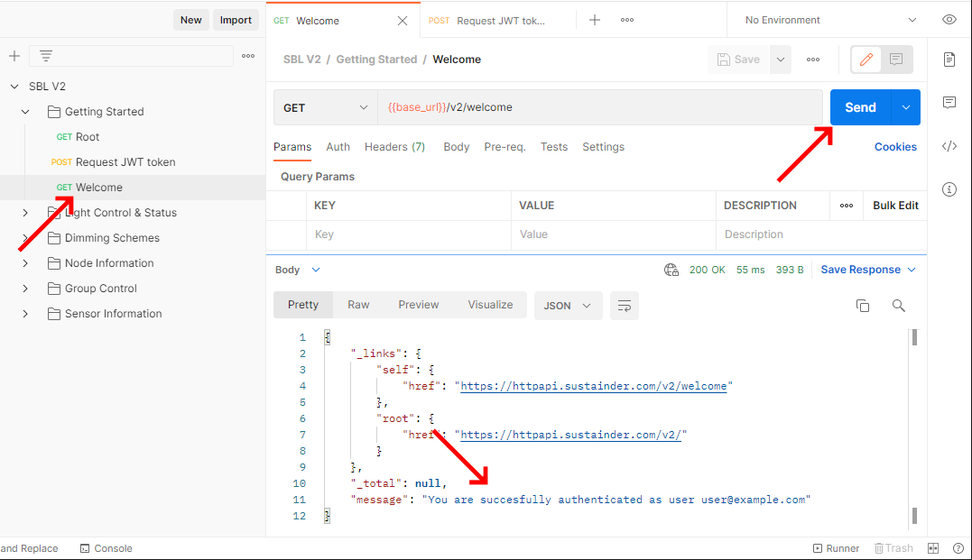972x560 pixels.
Task: Open request info in the right sidebar
Action: point(949,189)
